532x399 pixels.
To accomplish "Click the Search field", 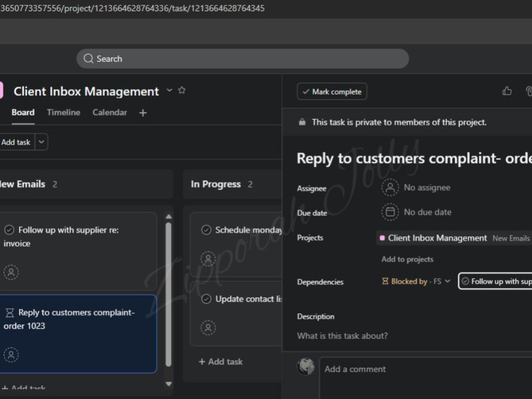I will [243, 59].
